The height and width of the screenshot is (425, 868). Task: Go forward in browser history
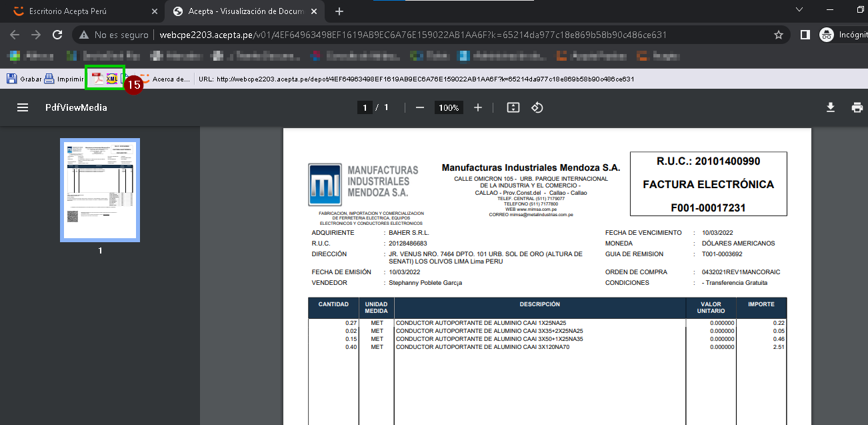[36, 35]
